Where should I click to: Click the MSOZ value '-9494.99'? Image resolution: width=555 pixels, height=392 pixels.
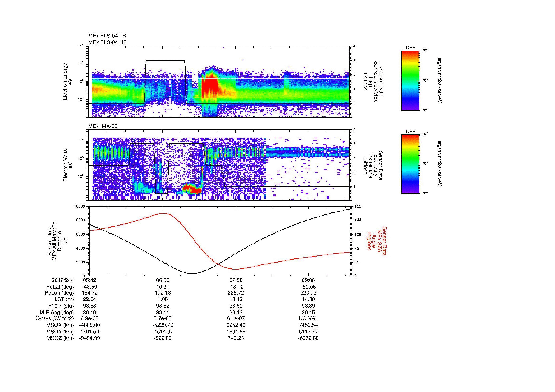click(90, 338)
